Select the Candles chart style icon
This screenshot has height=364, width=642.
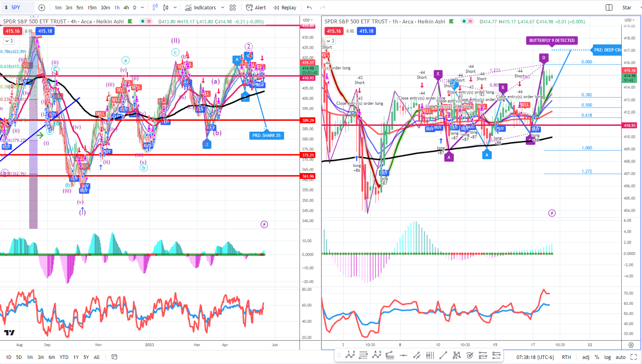tap(166, 7)
